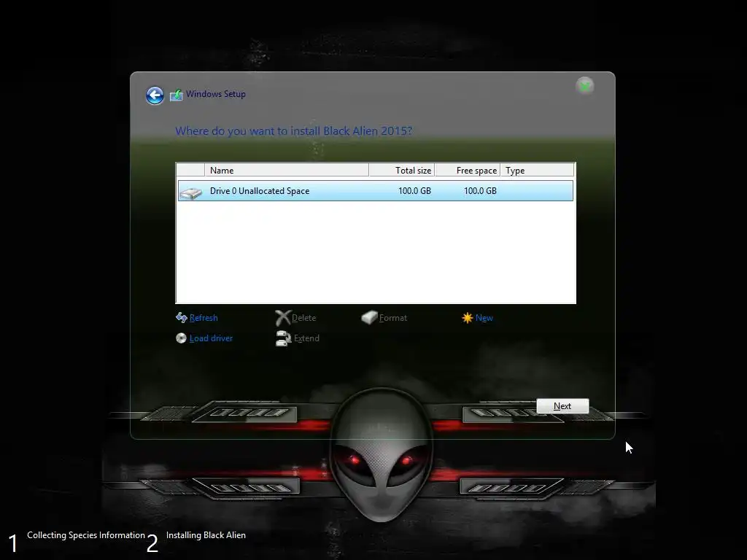Screen dimensions: 747x560
Task: Sort by the Total size column header
Action: point(402,171)
